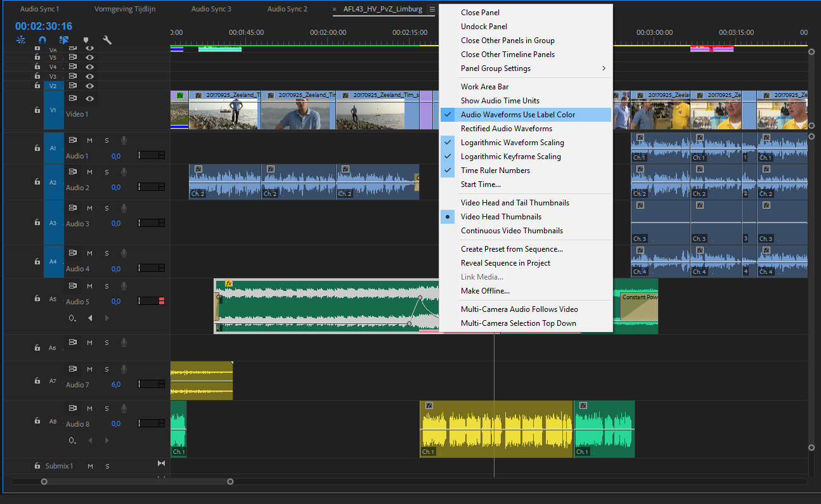Hide the V3 track eye icon
The image size is (821, 504).
[90, 76]
